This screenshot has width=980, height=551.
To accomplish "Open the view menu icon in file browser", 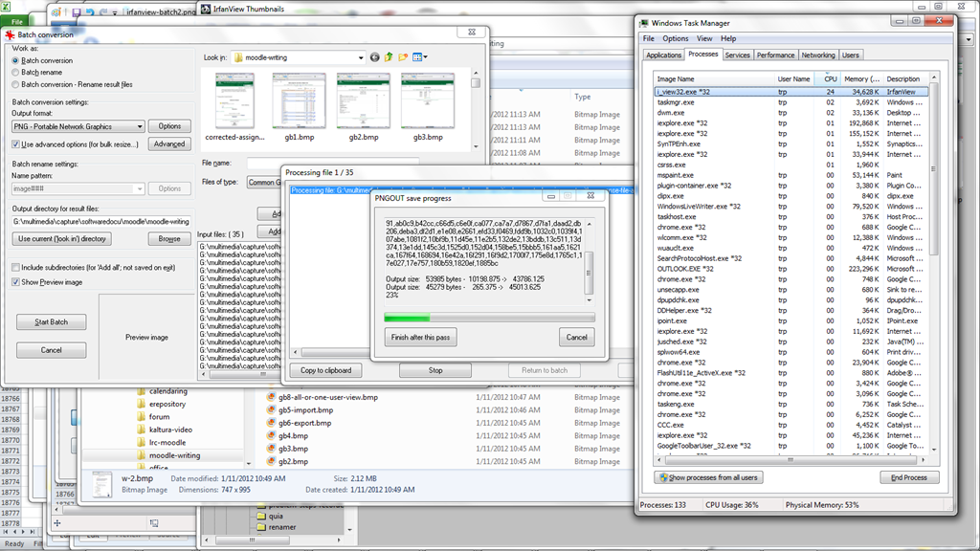I will point(419,57).
